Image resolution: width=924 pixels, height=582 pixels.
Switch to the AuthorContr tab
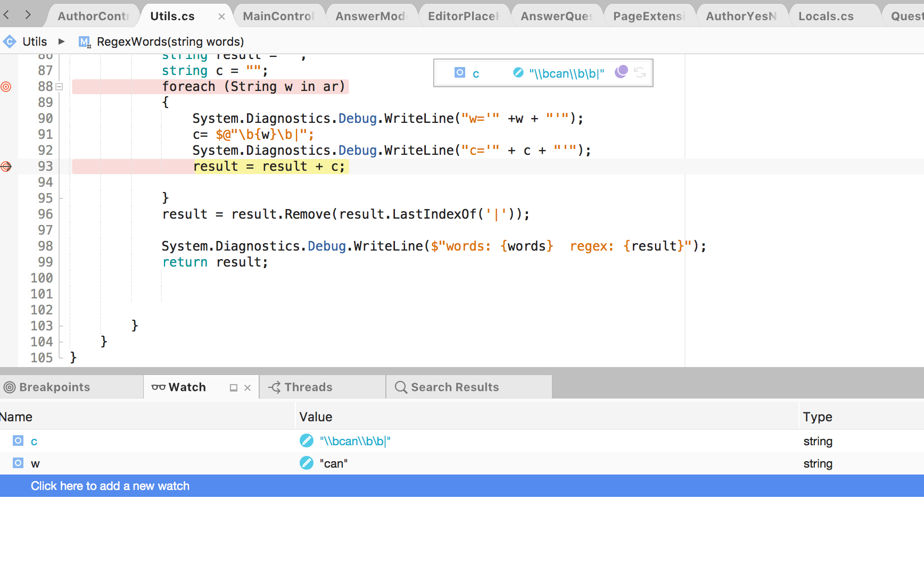click(x=93, y=16)
